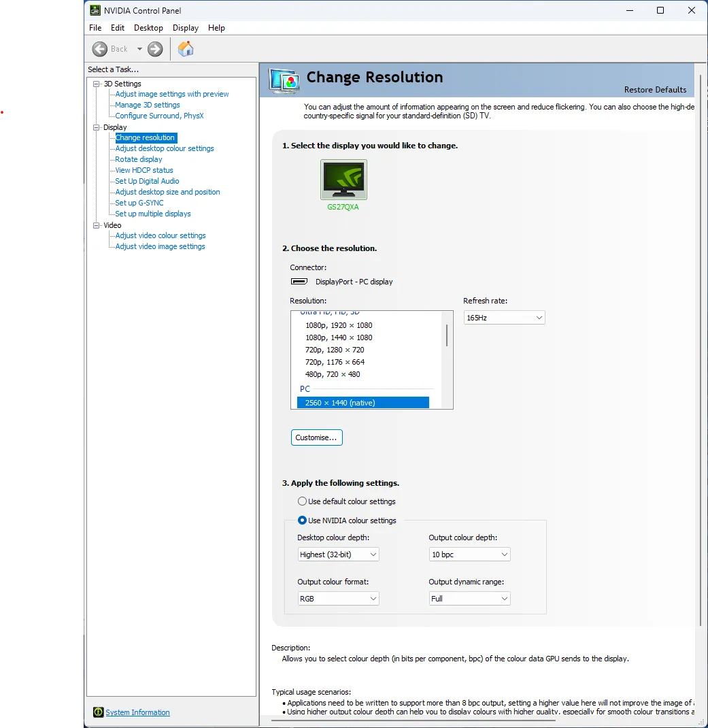The width and height of the screenshot is (708, 728).
Task: Select Use NVIDIA colour settings radio
Action: point(302,520)
